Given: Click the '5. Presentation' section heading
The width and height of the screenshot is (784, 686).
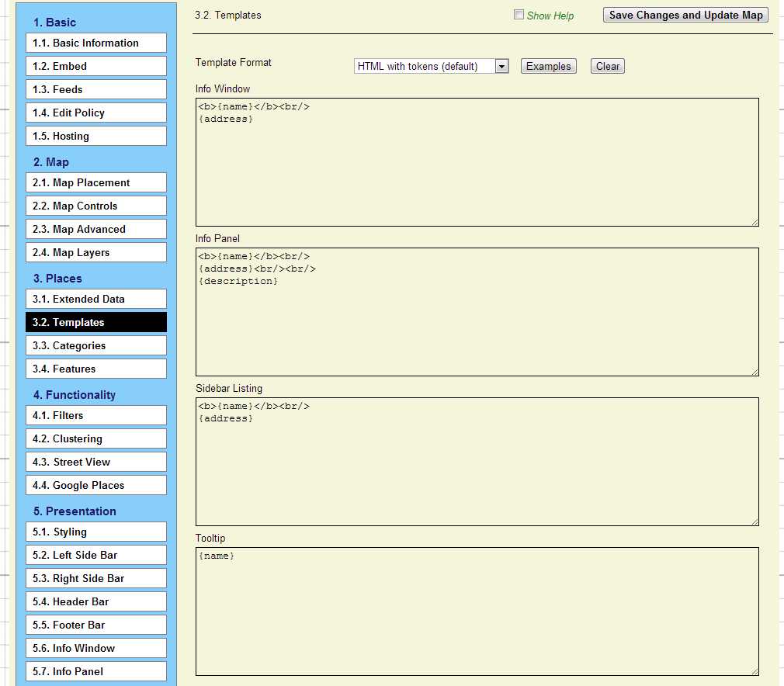Looking at the screenshot, I should [x=75, y=511].
